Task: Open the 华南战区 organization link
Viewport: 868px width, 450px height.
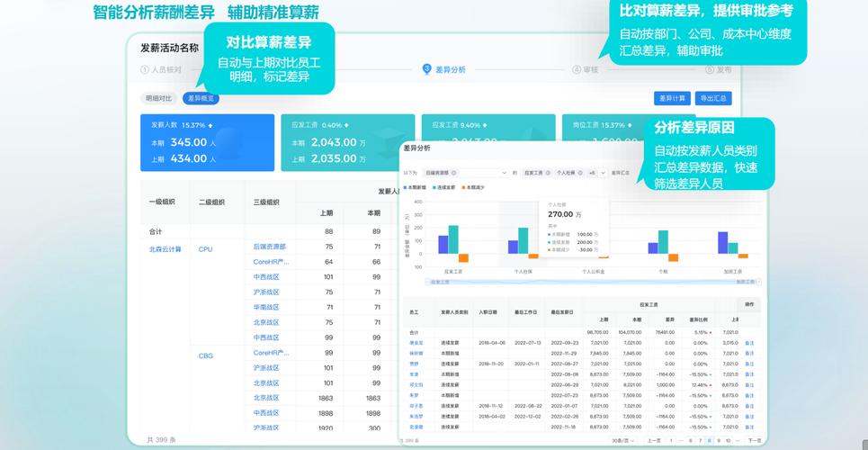Action: pos(266,307)
